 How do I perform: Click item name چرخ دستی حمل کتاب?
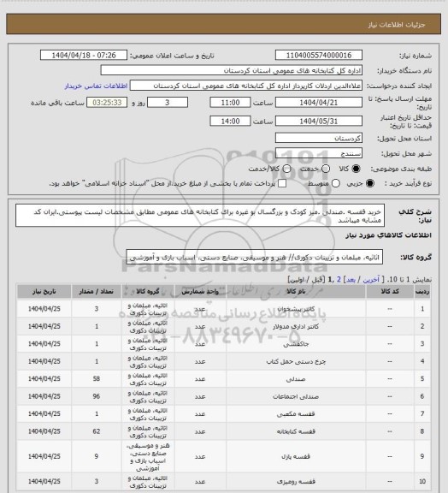[296, 361]
